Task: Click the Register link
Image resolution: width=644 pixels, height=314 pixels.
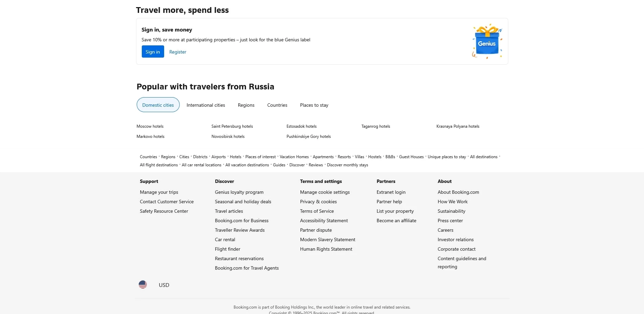Action: [x=178, y=52]
